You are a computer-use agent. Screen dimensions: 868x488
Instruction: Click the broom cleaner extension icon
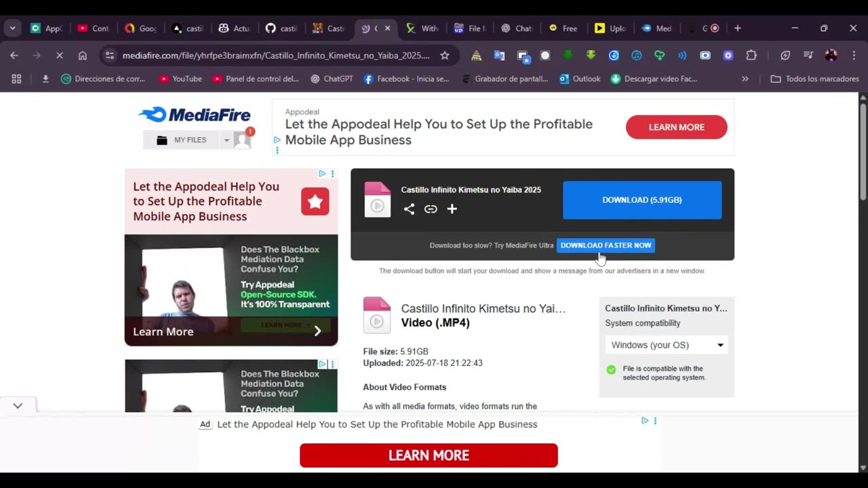(x=477, y=56)
